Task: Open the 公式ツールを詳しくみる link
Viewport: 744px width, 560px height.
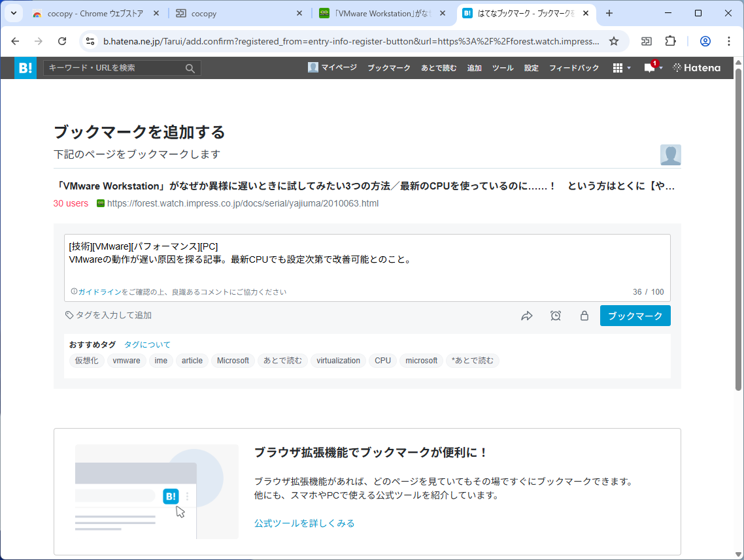Action: tap(304, 523)
